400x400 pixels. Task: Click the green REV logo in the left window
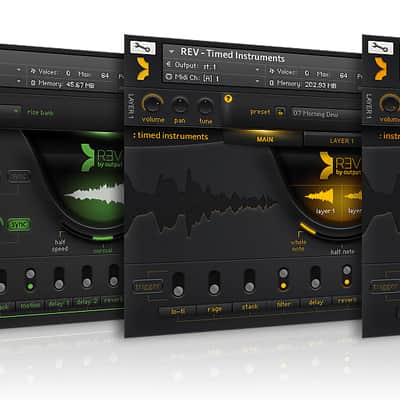click(102, 158)
